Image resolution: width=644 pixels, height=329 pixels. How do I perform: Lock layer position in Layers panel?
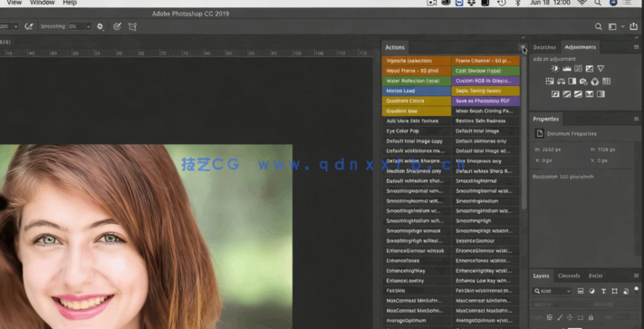(x=570, y=317)
